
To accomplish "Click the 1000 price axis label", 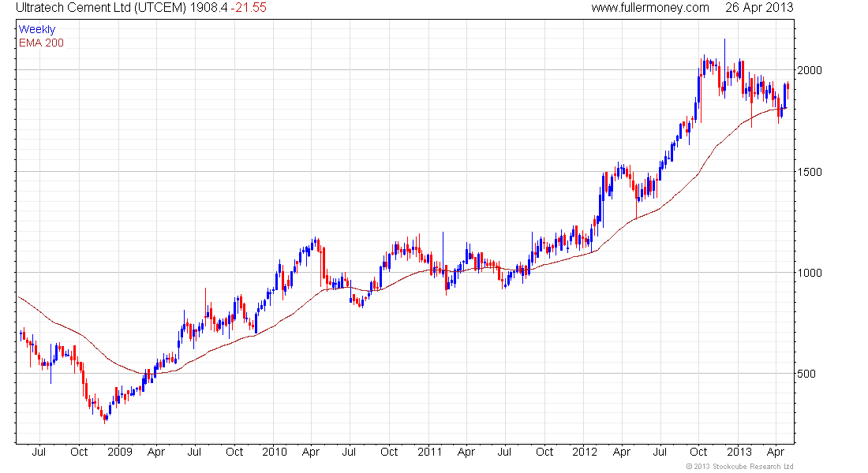I will [x=810, y=273].
